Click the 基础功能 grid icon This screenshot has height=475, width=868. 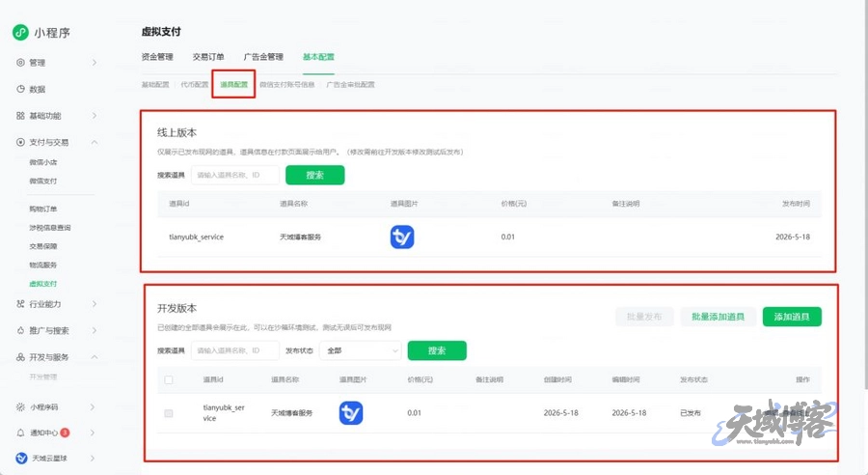(20, 115)
